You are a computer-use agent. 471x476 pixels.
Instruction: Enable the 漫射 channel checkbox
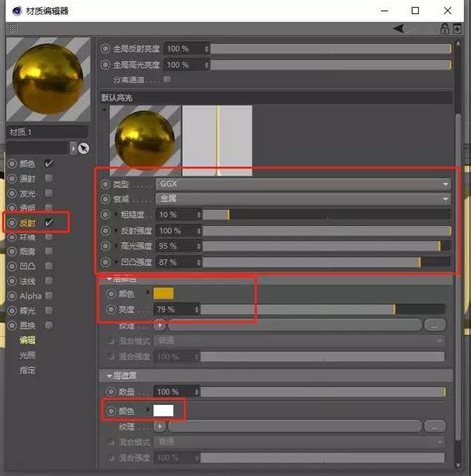click(49, 178)
